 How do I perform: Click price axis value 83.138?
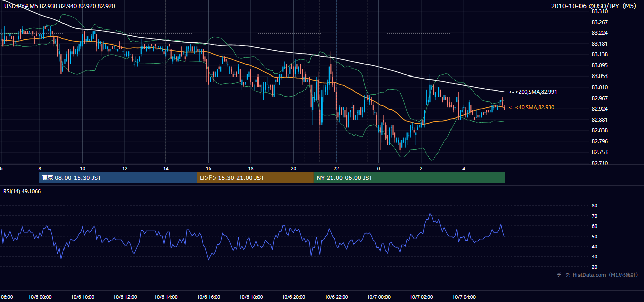point(599,54)
